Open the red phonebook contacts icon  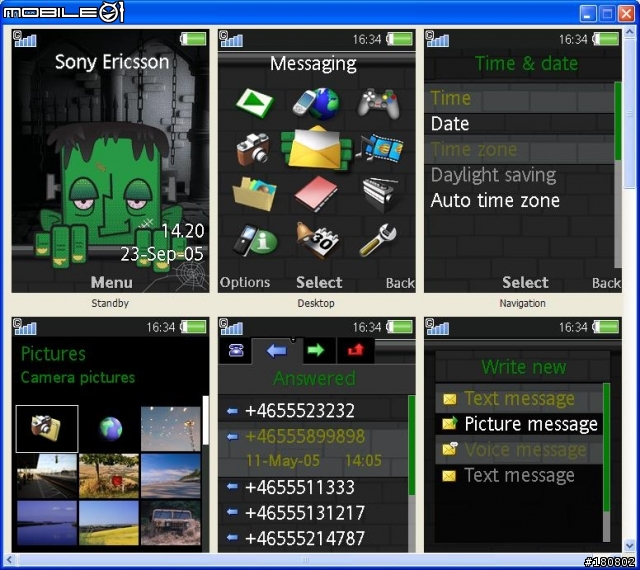point(316,194)
